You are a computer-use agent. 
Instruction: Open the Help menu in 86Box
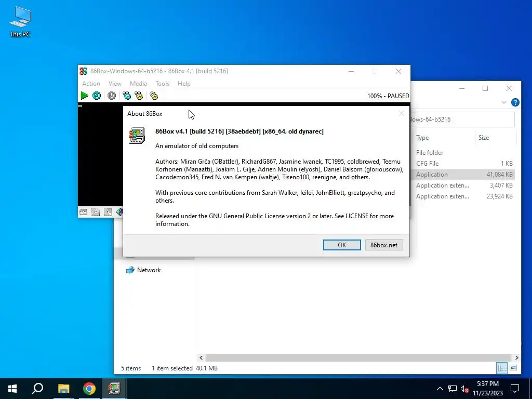click(x=184, y=84)
